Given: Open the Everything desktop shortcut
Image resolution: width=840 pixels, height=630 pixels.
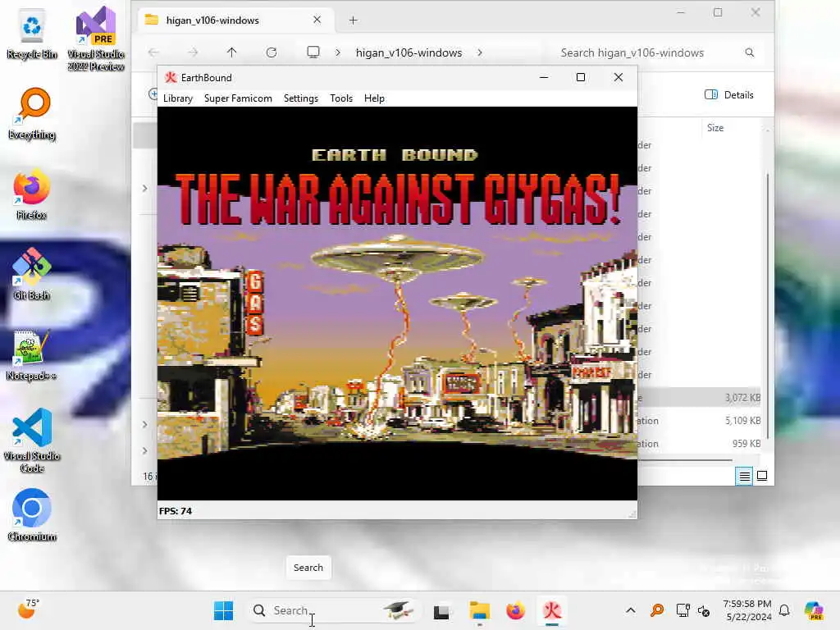Looking at the screenshot, I should click(x=32, y=113).
